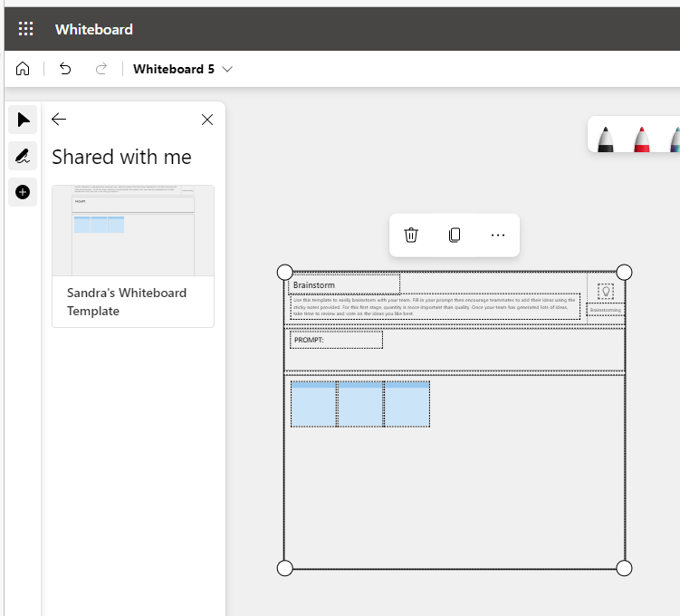Image resolution: width=680 pixels, height=616 pixels.
Task: Click the Brainstorm title text box
Action: [x=344, y=285]
